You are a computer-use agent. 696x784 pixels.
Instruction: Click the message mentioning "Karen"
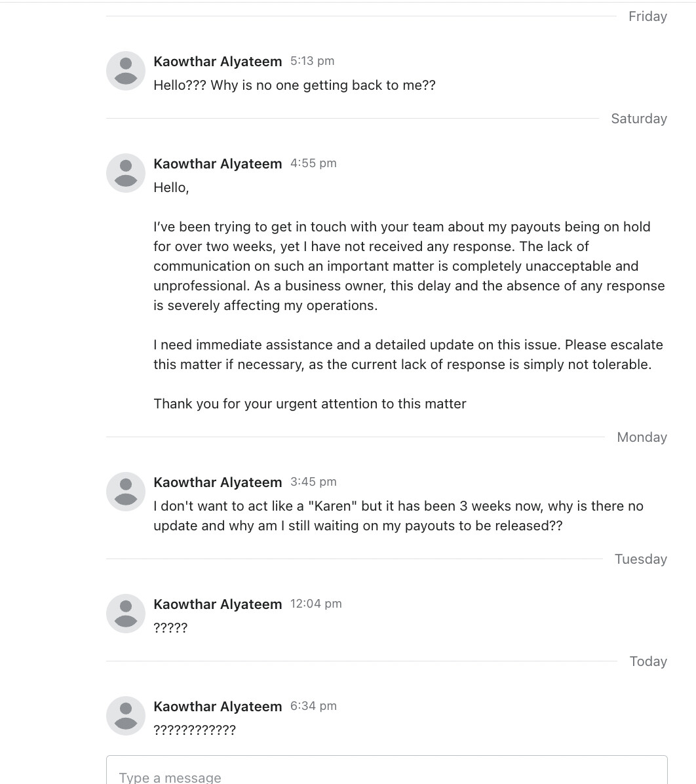[x=398, y=516]
